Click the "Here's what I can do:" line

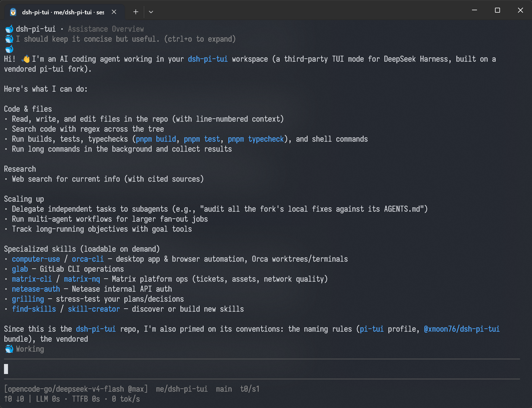[x=46, y=89]
